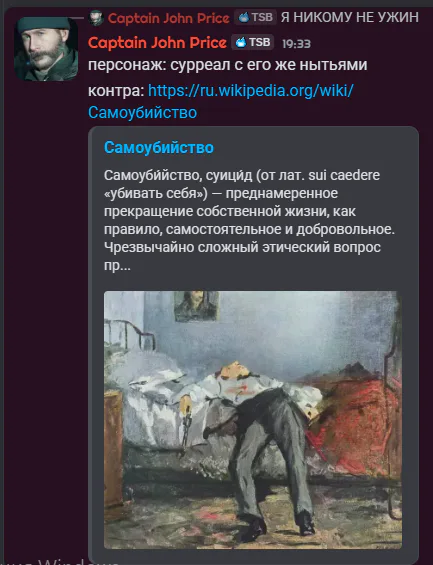Click the embed description starting 'Самоубийство, суицид'
Viewport: 433px width, 565px height.
249,221
